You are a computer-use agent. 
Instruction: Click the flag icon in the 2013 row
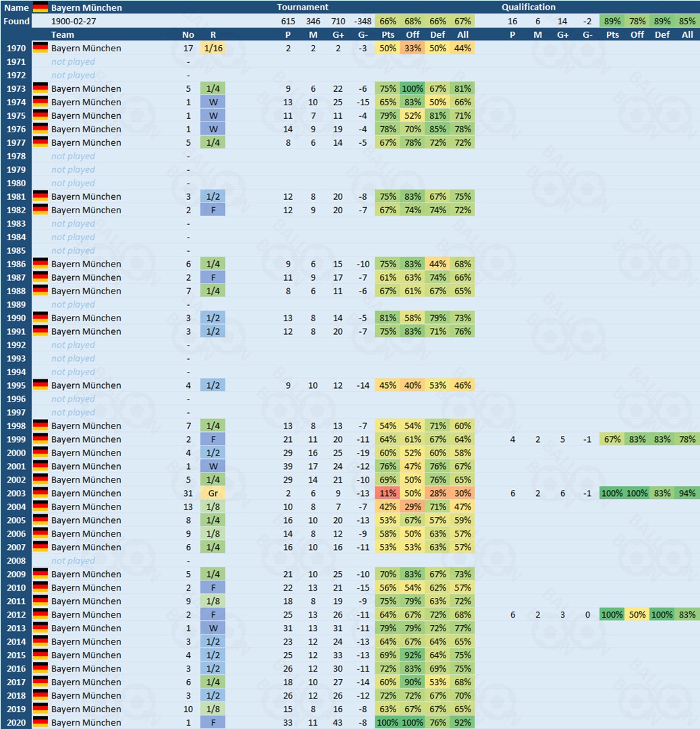click(x=41, y=628)
